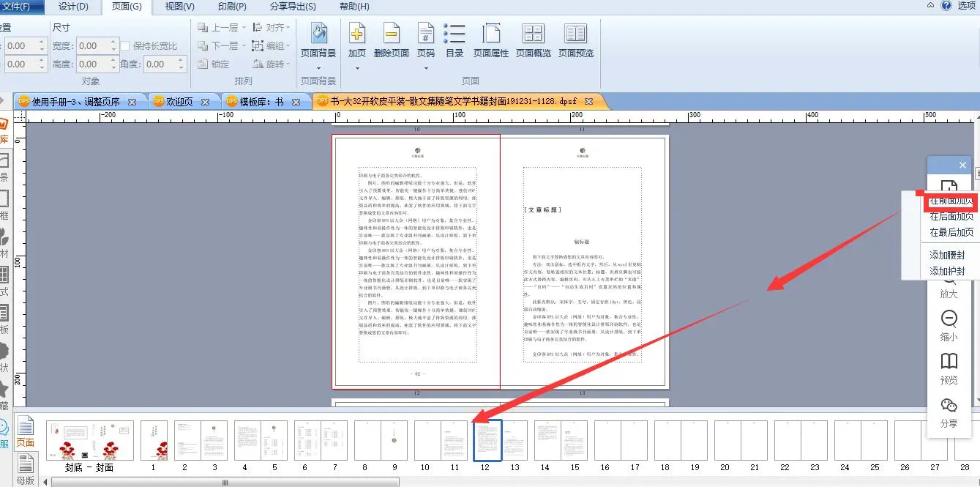Click the 宽度 width input field
Screen dimensions: 980x487
93,45
